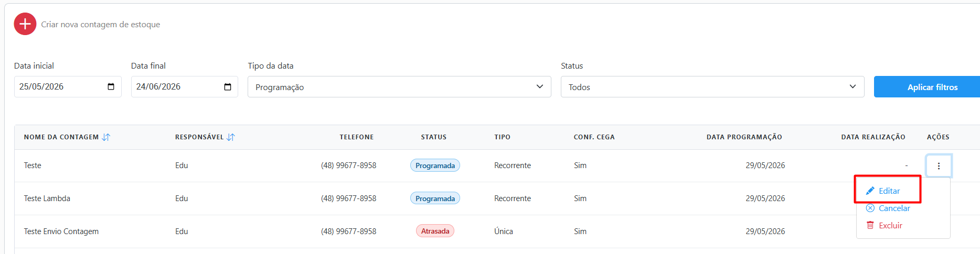980x254 pixels.
Task: Click the red plus create-count icon
Action: pos(25,24)
